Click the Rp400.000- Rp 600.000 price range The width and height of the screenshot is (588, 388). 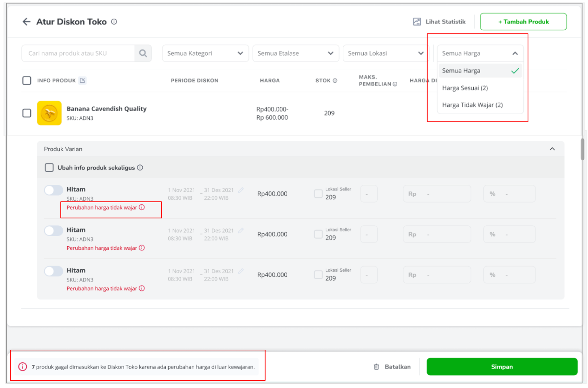tap(272, 113)
